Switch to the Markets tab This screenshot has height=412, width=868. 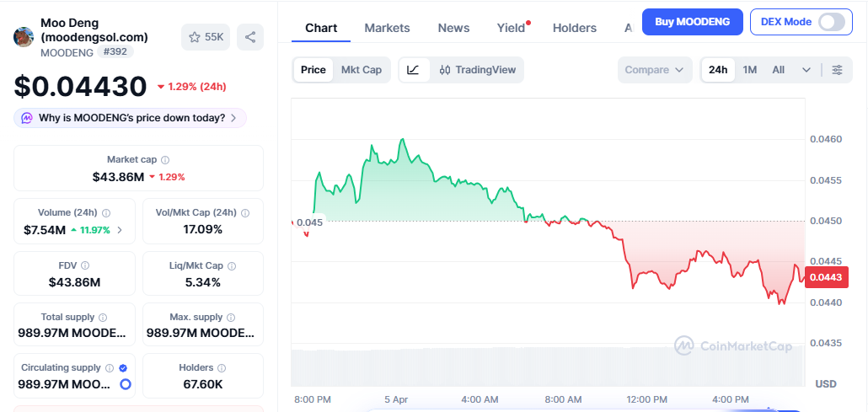click(x=387, y=28)
